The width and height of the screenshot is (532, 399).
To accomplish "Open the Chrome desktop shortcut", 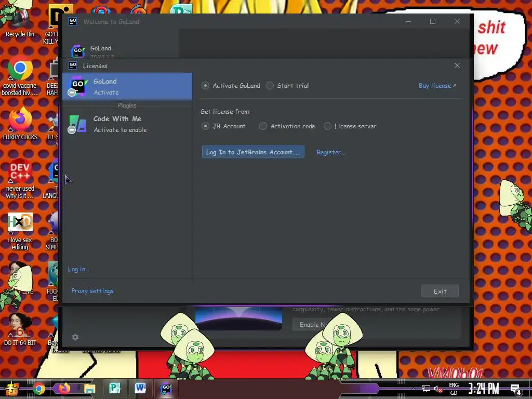I will (20, 76).
